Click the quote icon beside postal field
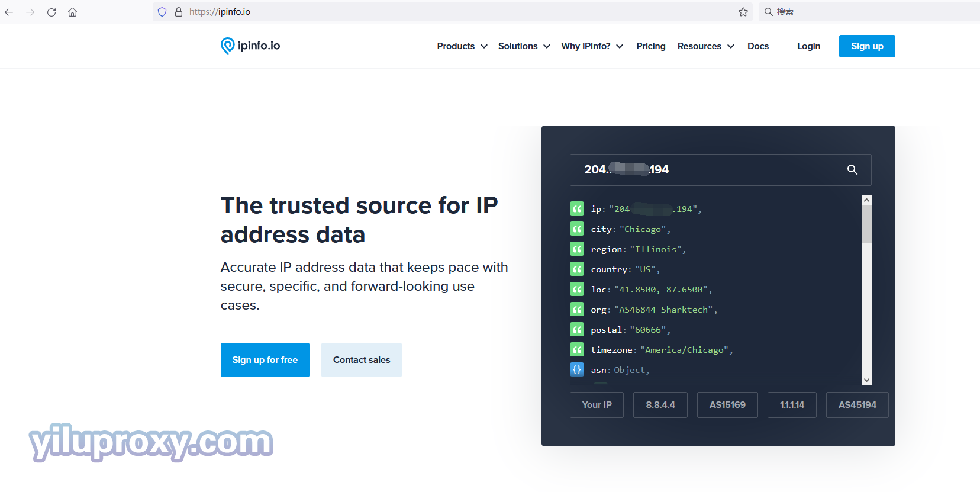Viewport: 980px width, 492px height. click(577, 329)
